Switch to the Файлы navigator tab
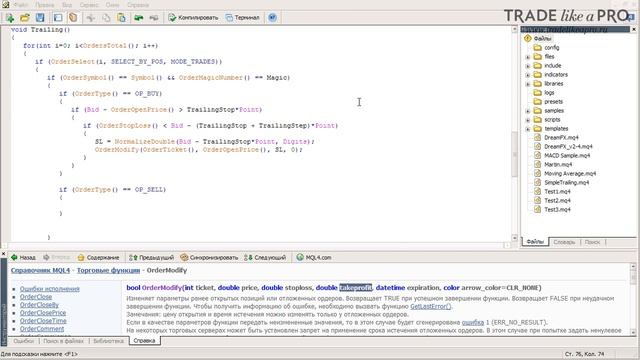 coord(535,242)
